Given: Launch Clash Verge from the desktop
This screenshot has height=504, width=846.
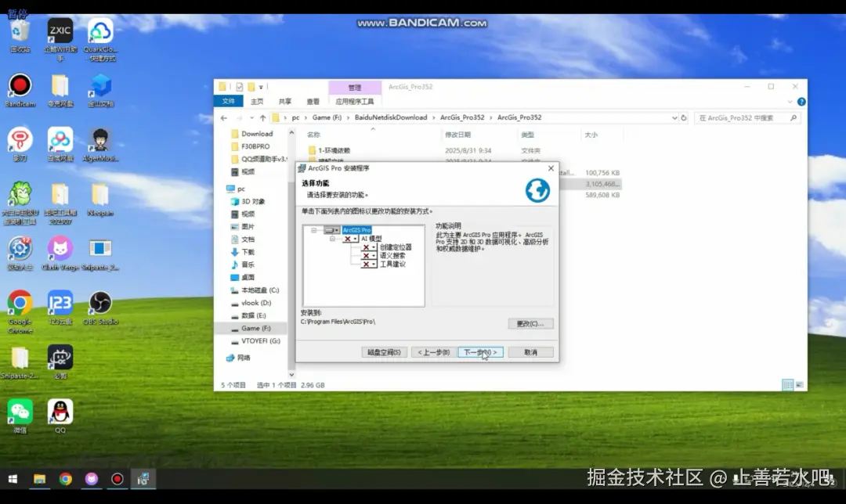Looking at the screenshot, I should 60,249.
